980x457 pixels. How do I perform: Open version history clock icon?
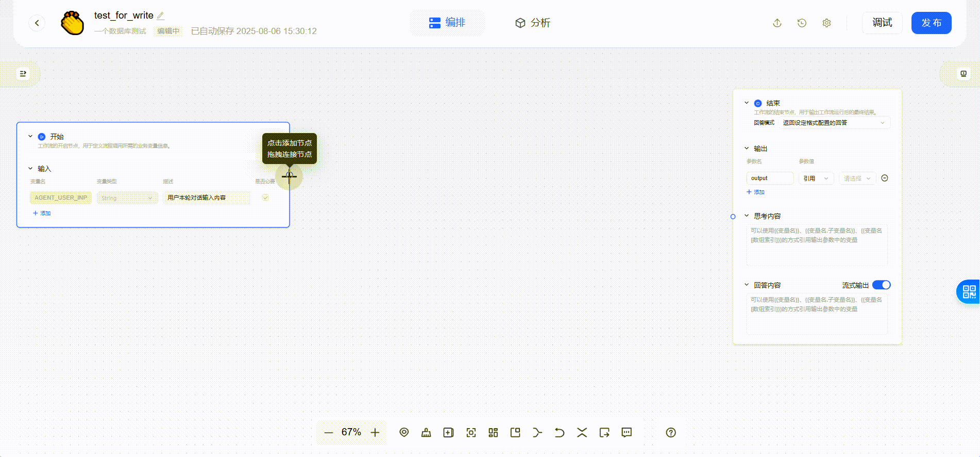pos(802,23)
